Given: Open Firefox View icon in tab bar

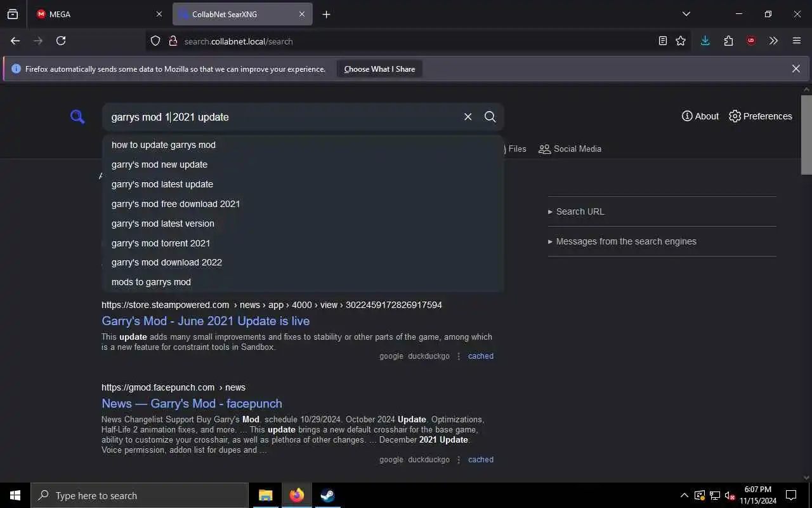Looking at the screenshot, I should click(13, 14).
